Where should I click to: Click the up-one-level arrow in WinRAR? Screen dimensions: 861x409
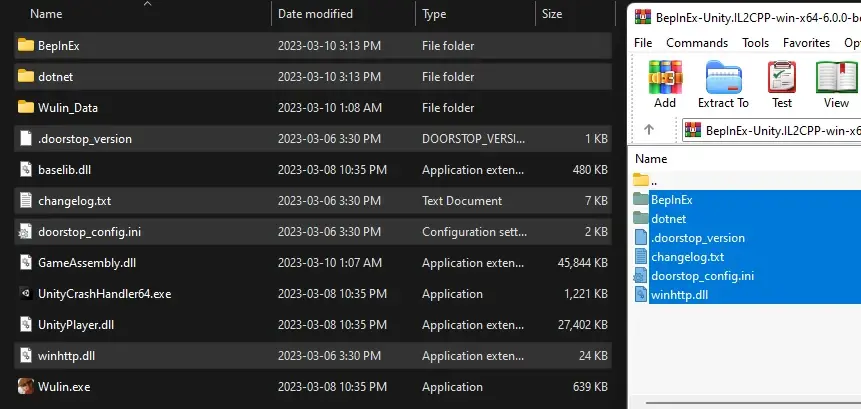point(649,130)
